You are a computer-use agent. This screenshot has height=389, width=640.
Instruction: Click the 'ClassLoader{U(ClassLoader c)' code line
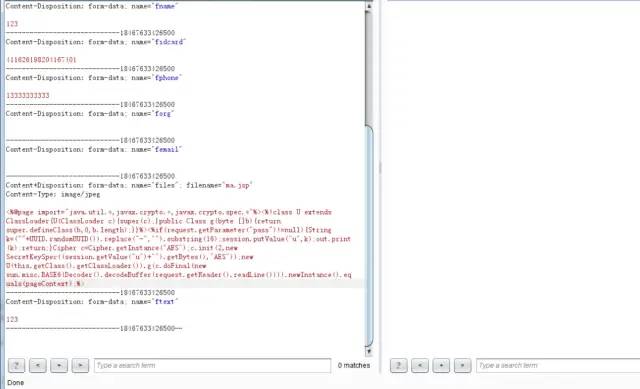143,221
